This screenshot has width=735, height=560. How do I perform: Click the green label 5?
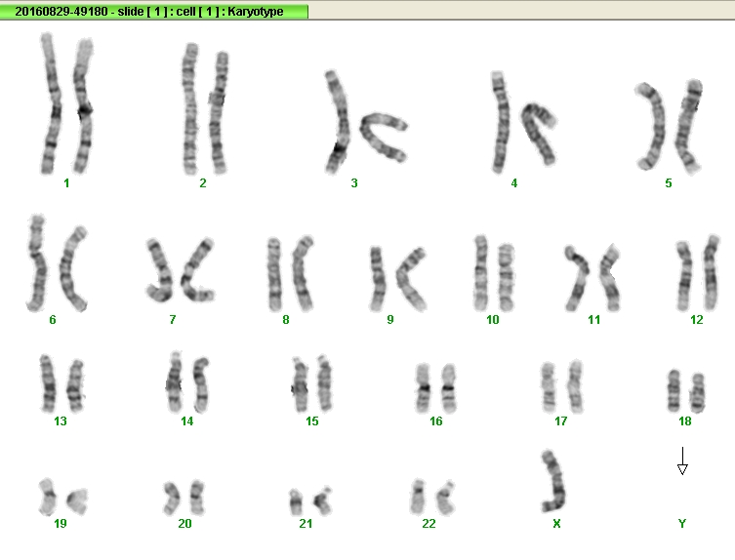point(669,183)
